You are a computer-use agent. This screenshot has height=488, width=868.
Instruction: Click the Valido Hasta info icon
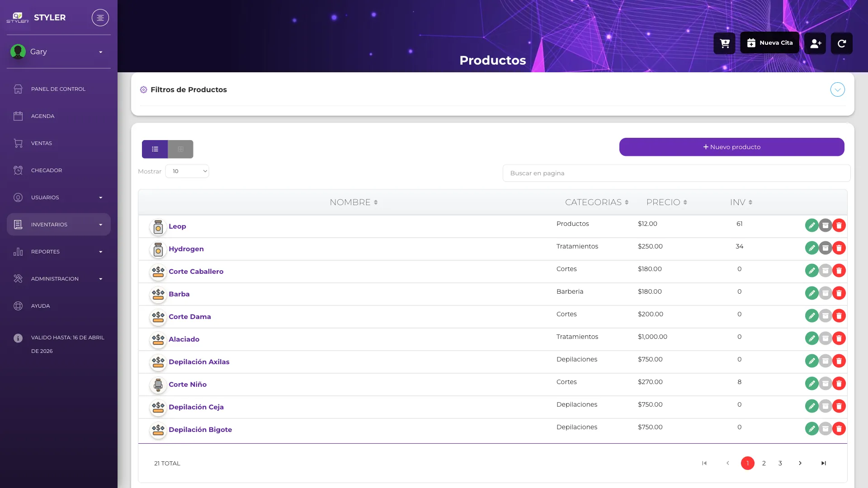pyautogui.click(x=18, y=338)
